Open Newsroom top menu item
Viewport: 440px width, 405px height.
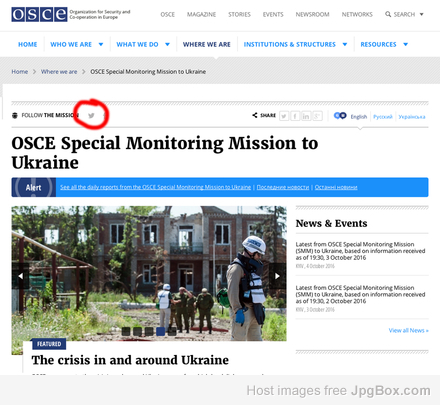pos(312,15)
